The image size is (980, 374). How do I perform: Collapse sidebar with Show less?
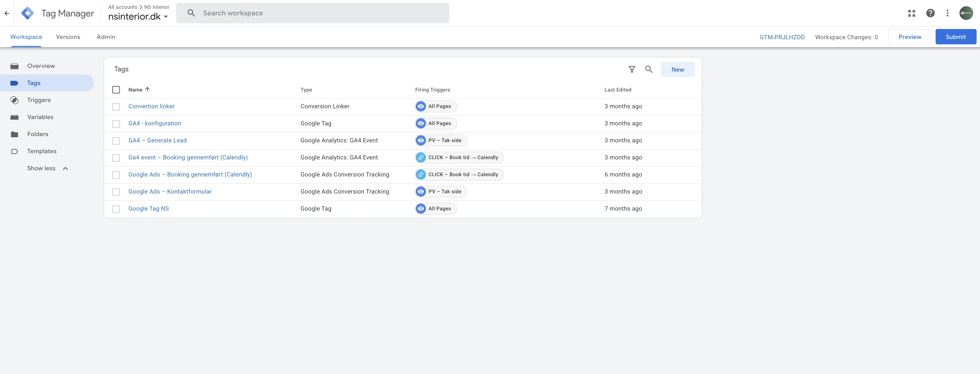[x=48, y=168]
